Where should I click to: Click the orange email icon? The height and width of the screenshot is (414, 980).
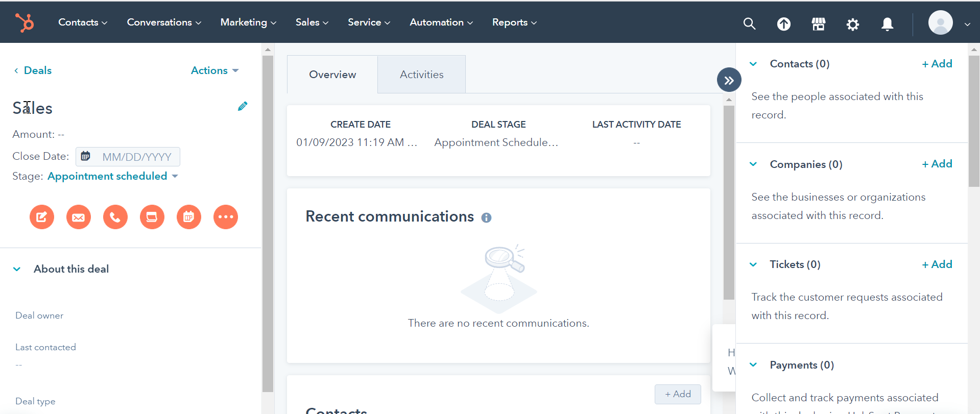79,217
